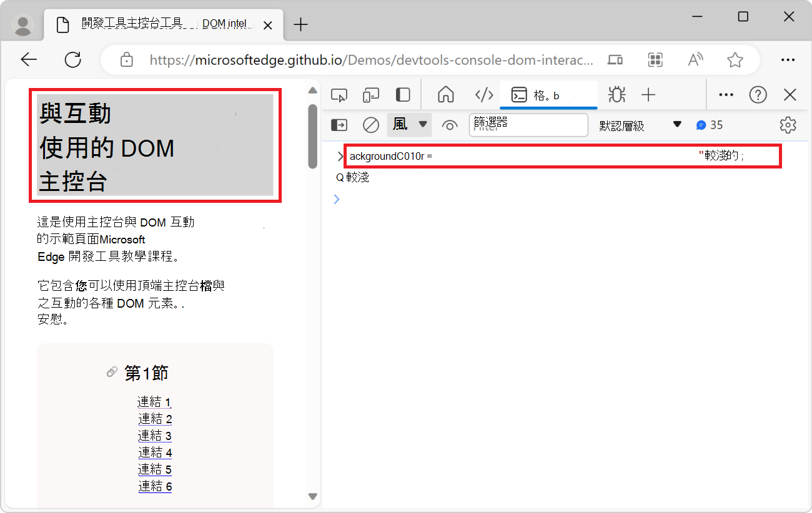The image size is (812, 513).
Task: Open the JavaScript context dropdown
Action: click(x=409, y=125)
